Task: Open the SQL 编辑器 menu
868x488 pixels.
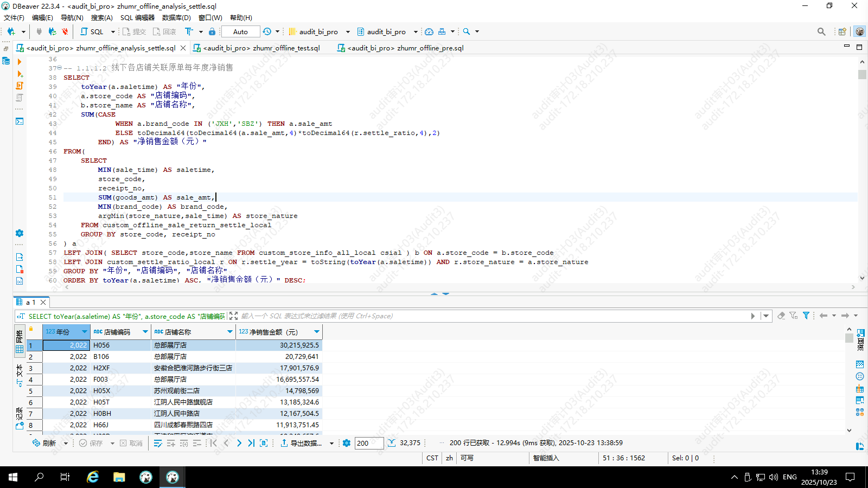Action: click(x=137, y=17)
